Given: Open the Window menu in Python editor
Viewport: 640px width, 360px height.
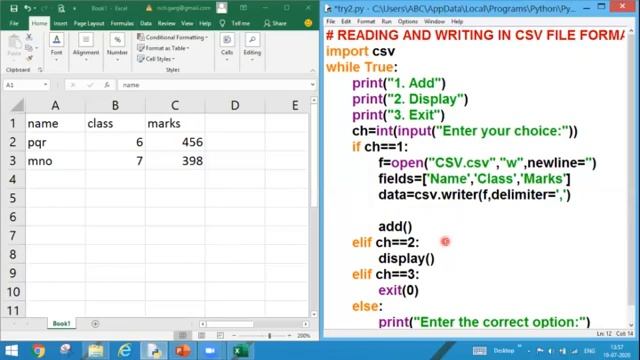Looking at the screenshot, I should (x=434, y=21).
